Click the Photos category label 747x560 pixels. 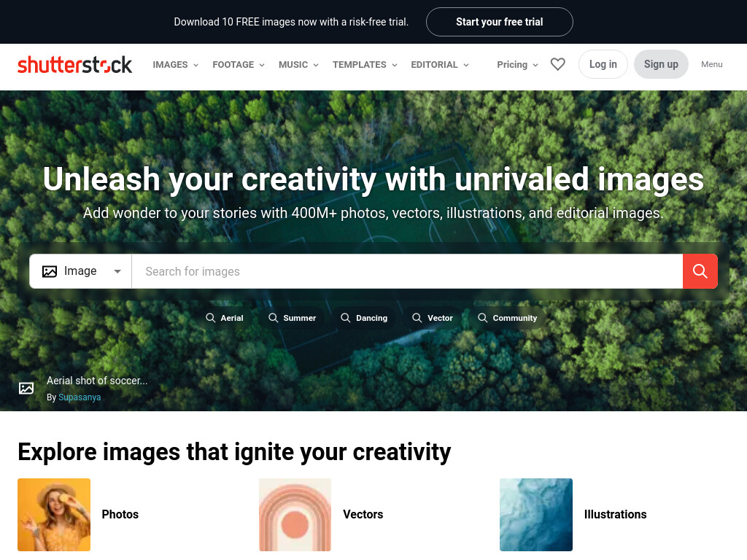(x=120, y=514)
